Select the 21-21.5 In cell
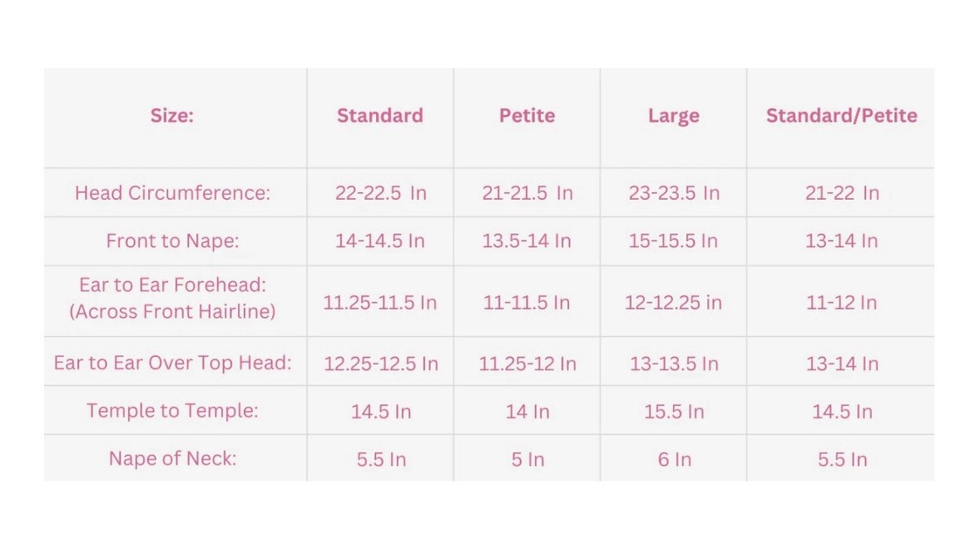 click(527, 193)
